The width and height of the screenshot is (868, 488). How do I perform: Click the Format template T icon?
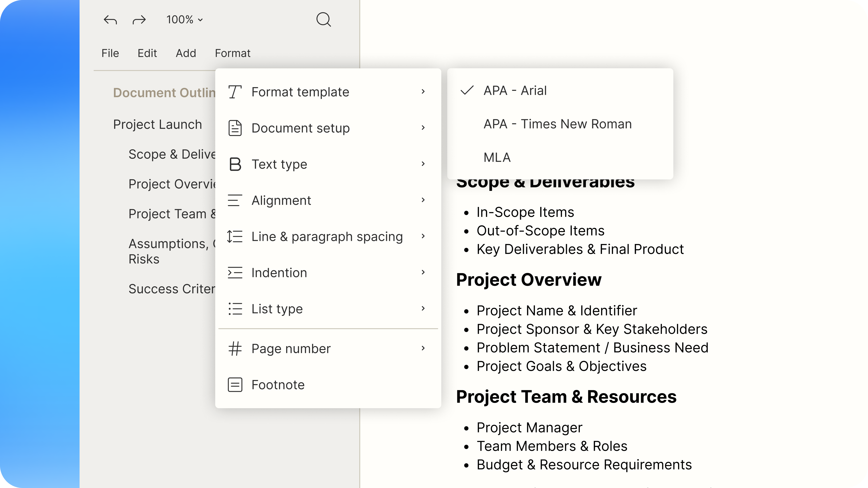(x=235, y=92)
